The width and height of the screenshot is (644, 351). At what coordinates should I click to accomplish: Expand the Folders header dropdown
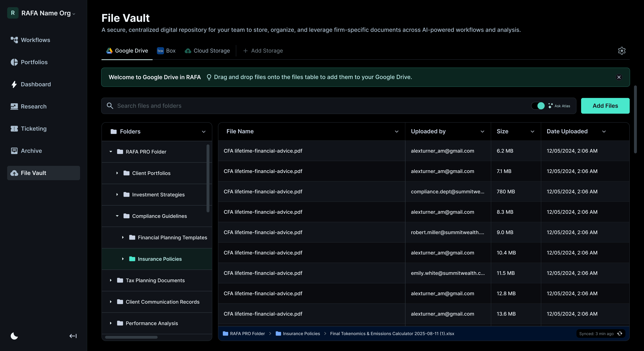[x=204, y=132]
